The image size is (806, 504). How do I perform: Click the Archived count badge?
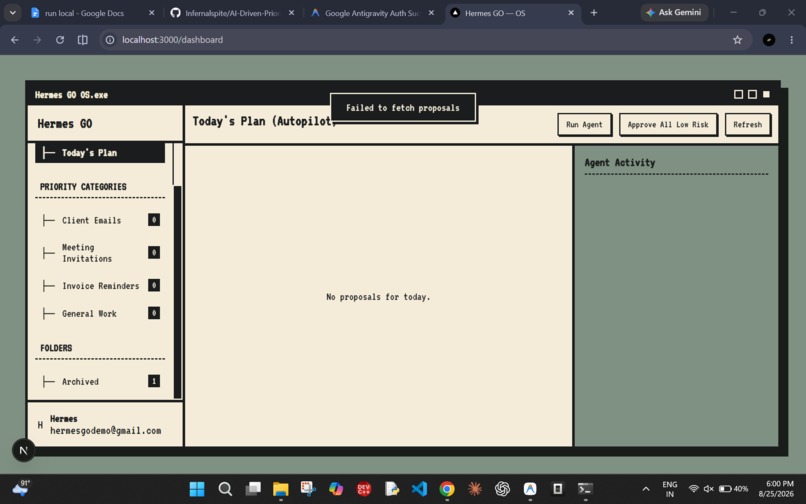click(154, 381)
